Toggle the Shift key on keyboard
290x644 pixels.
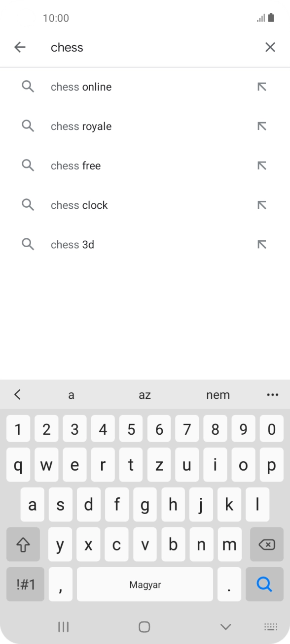(23, 545)
